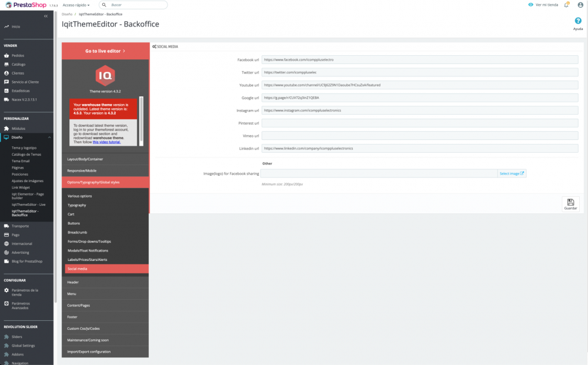Click the Diseño breadcrumb link
This screenshot has width=588, height=365.
pos(67,14)
